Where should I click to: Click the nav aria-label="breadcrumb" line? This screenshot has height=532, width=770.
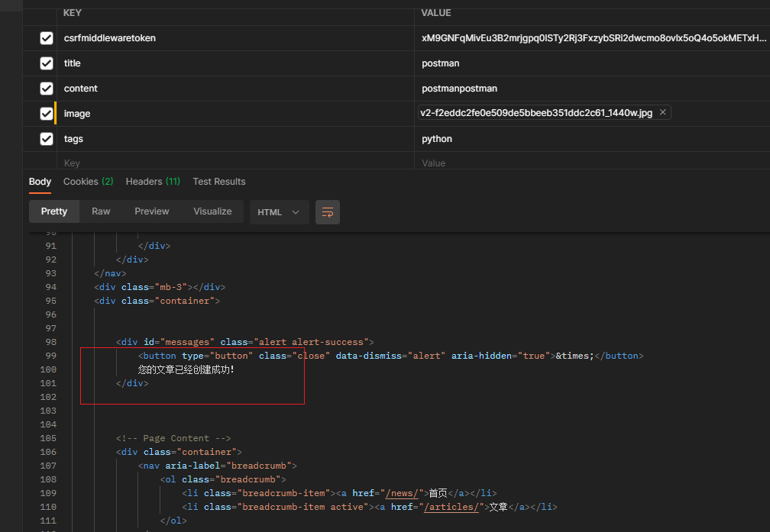click(x=218, y=466)
